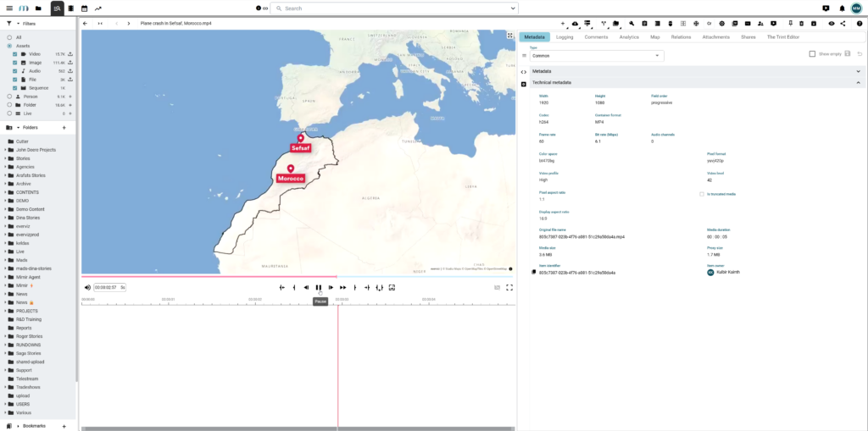Enter fullscreen player mode
The height and width of the screenshot is (431, 868).
[509, 288]
